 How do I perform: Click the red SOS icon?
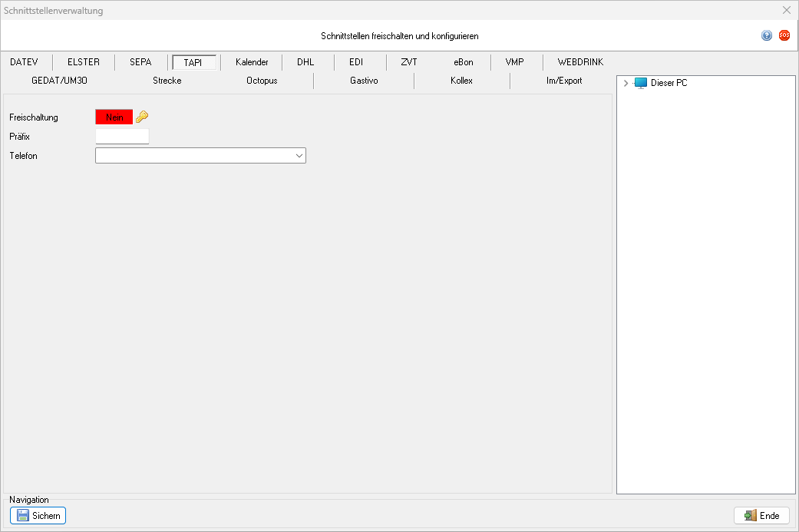coord(784,35)
